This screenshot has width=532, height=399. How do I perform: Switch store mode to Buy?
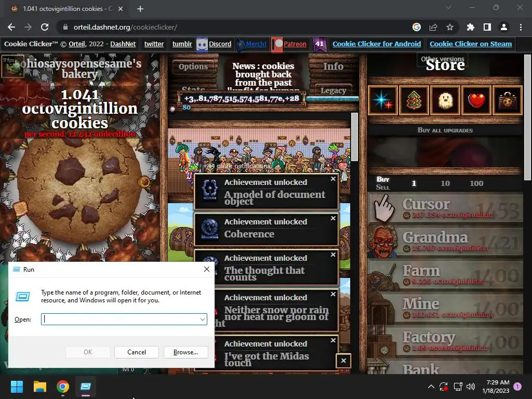383,179
